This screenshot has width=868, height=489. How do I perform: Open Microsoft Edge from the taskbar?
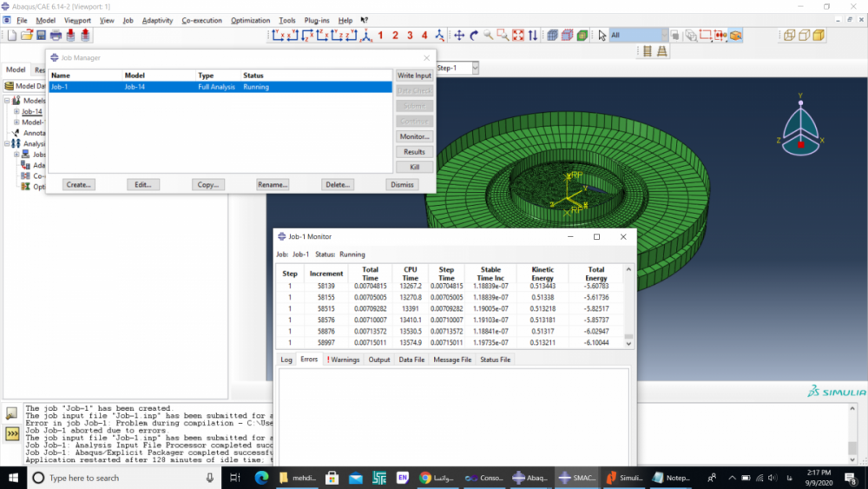click(x=261, y=478)
